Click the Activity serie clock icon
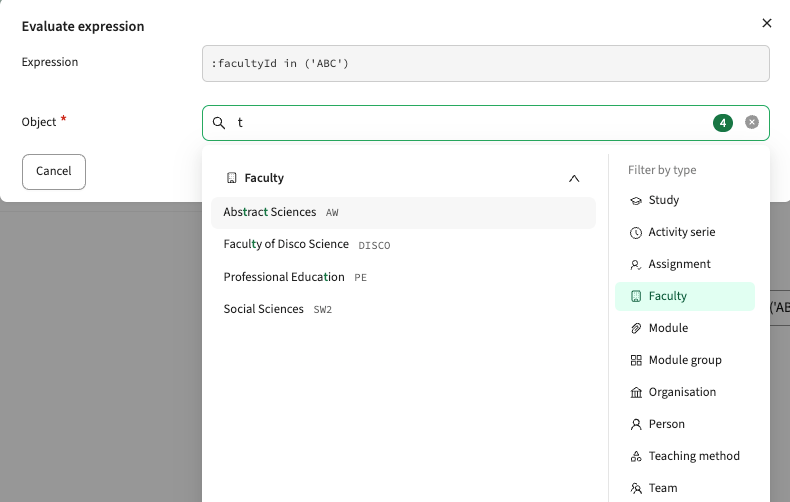 point(636,233)
